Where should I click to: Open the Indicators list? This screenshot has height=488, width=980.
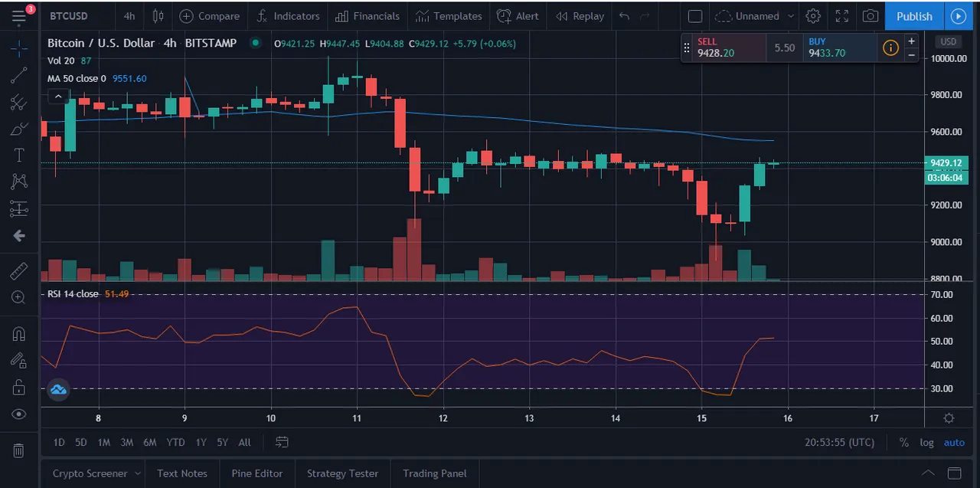point(288,16)
